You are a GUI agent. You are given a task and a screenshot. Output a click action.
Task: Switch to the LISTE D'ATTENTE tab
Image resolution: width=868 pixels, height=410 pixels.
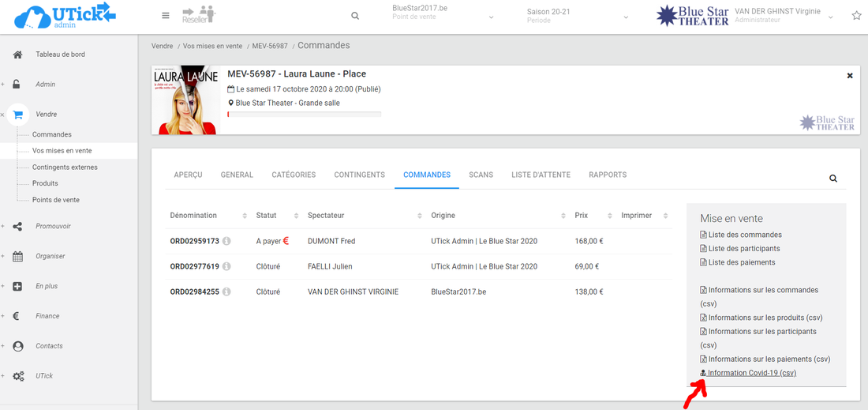(541, 175)
